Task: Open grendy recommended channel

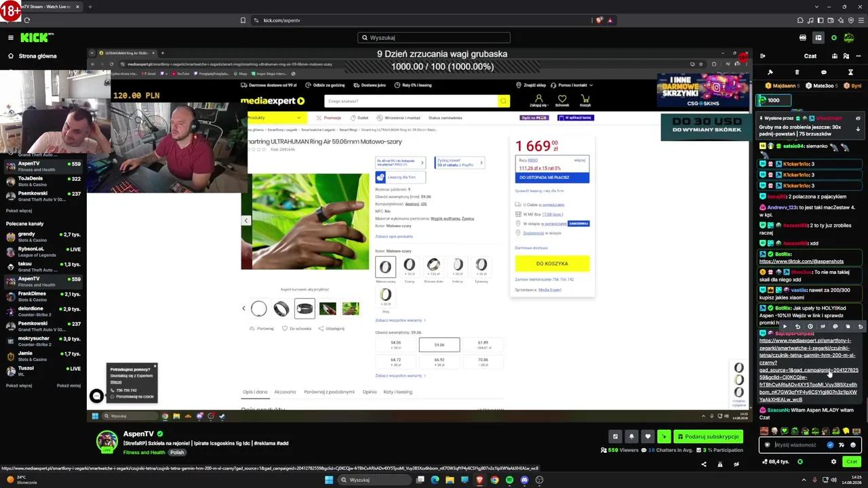Action: (43, 237)
